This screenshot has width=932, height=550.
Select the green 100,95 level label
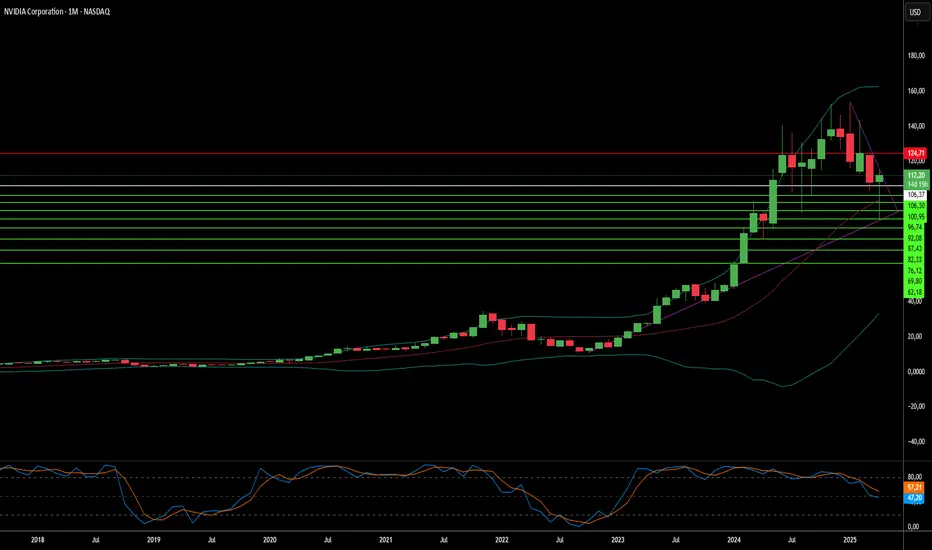(915, 217)
